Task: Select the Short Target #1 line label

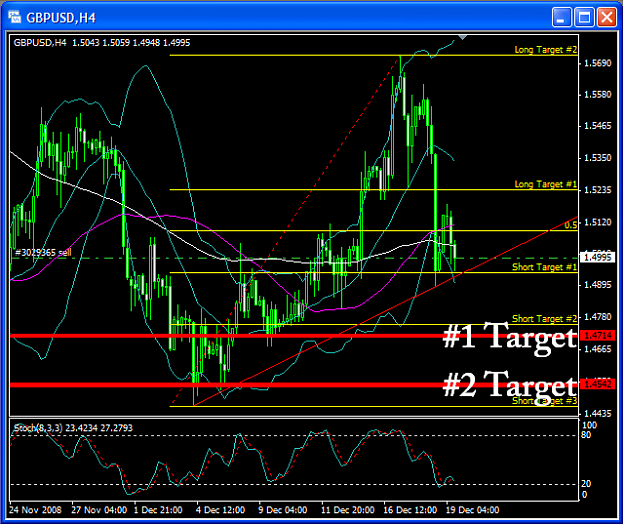Action: (x=544, y=267)
